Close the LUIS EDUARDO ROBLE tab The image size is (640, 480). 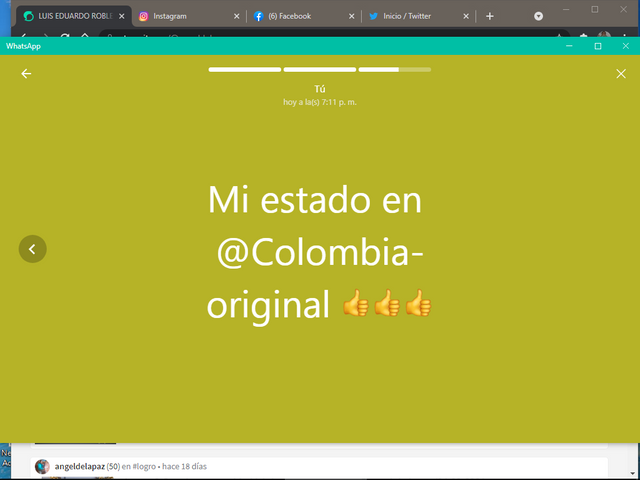click(122, 16)
